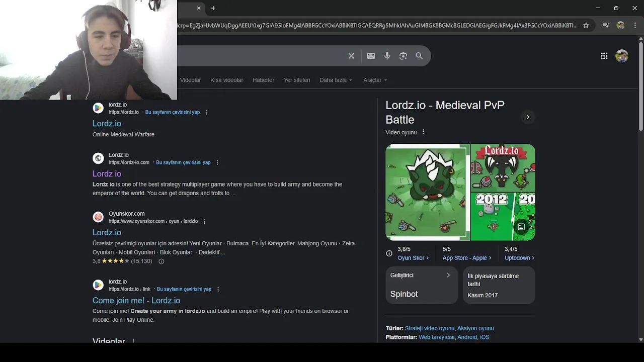Image resolution: width=644 pixels, height=362 pixels.
Task: Open more options for the Oyunskor.com result
Action: (x=204, y=221)
